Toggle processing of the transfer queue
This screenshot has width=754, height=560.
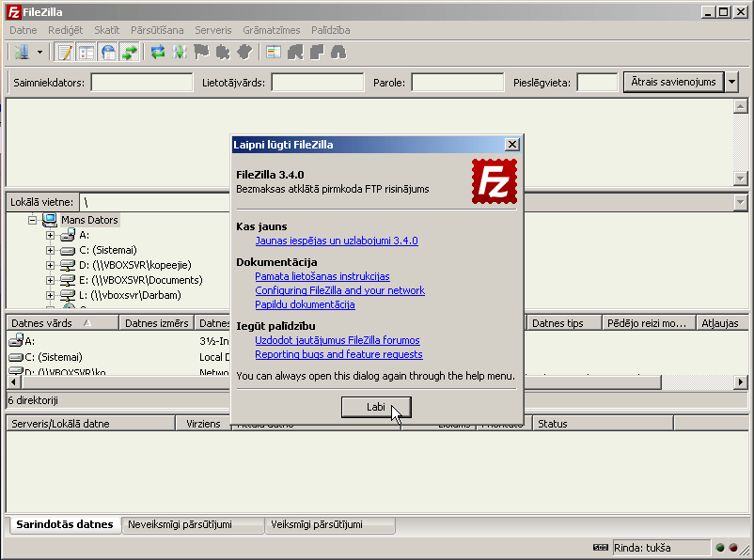[x=180, y=52]
